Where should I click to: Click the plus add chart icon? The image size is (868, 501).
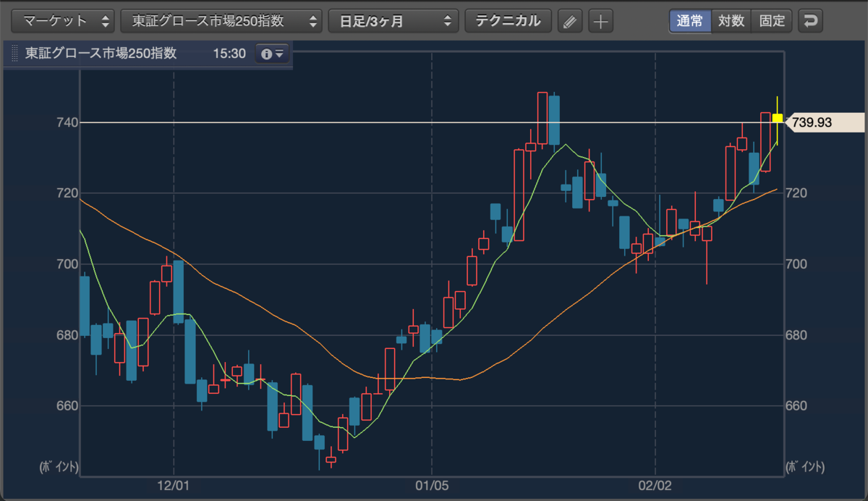(600, 21)
